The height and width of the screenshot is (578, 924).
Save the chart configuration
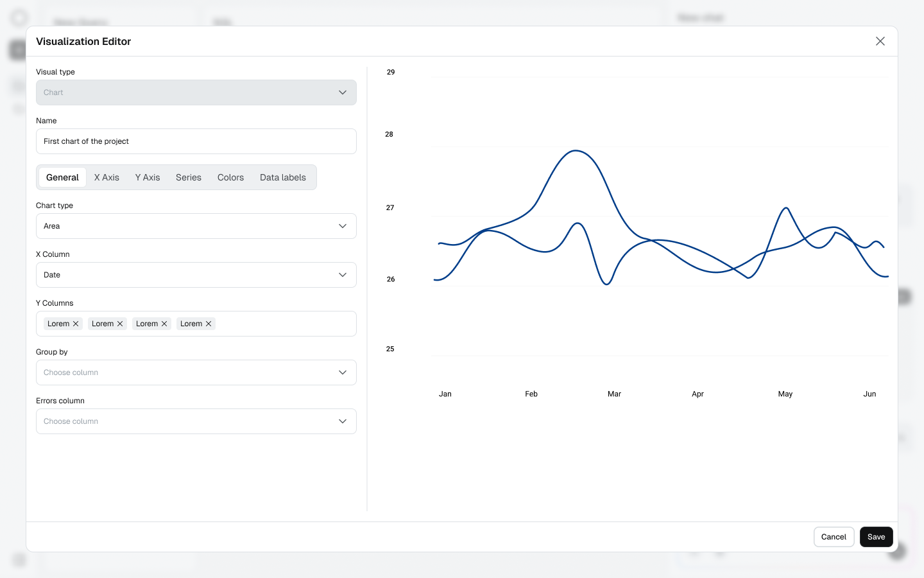(876, 537)
